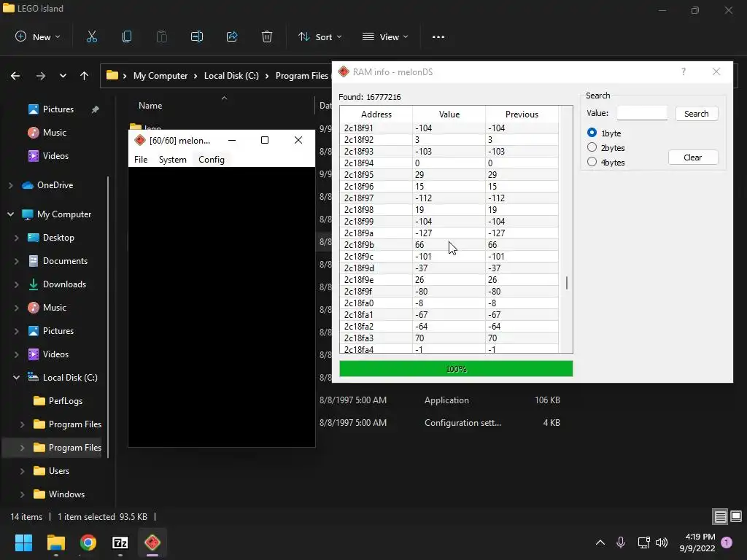Select address row 2c18fa3
Image resolution: width=747 pixels, height=560 pixels.
449,338
